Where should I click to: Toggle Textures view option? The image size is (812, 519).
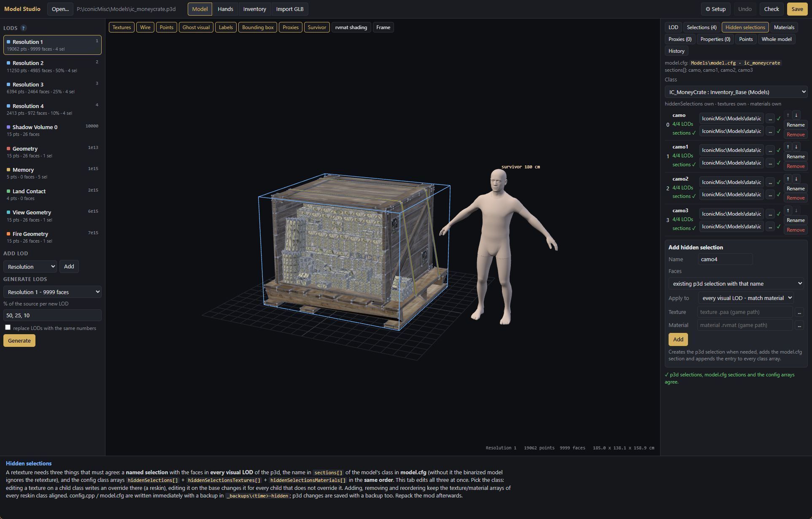121,27
